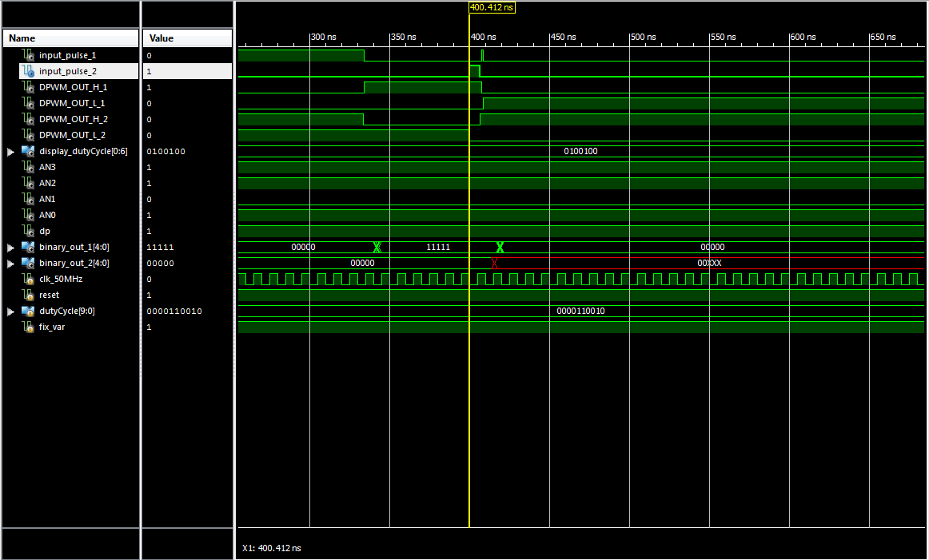
Task: Click the binary_out_1 bus icon
Action: click(28, 247)
